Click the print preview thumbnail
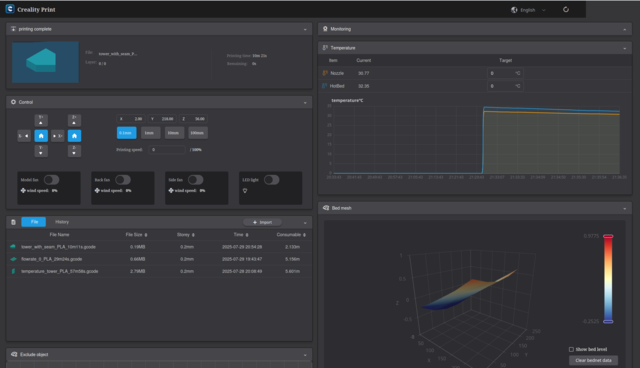 (45, 62)
